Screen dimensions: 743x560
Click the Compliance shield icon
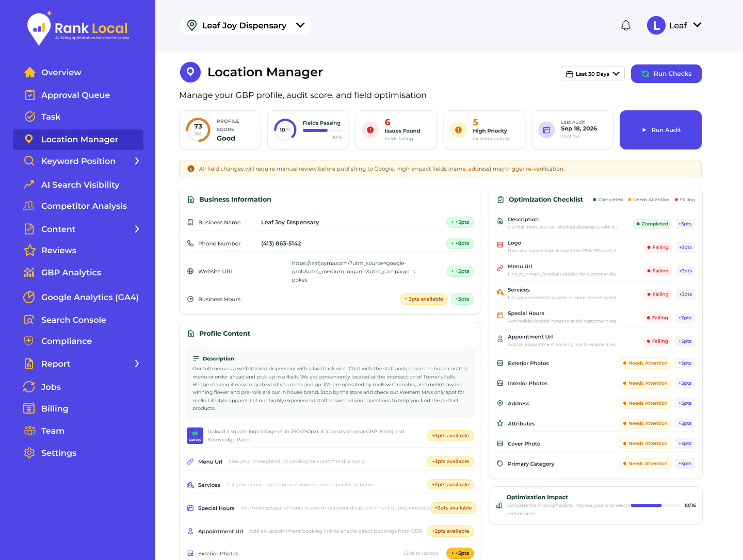[29, 341]
